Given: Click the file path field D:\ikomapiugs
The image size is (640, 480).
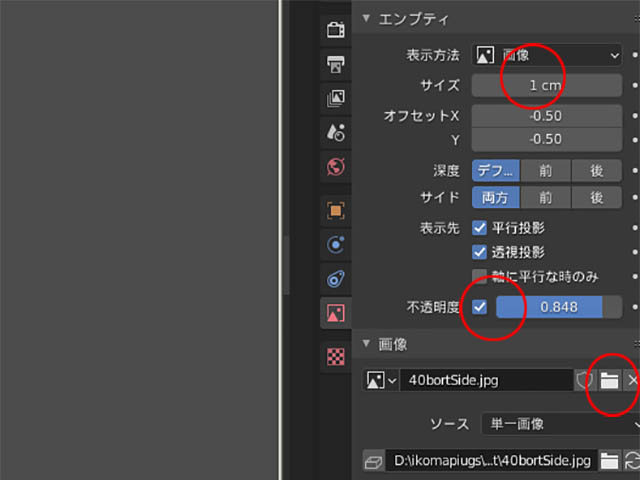Looking at the screenshot, I should tap(491, 461).
